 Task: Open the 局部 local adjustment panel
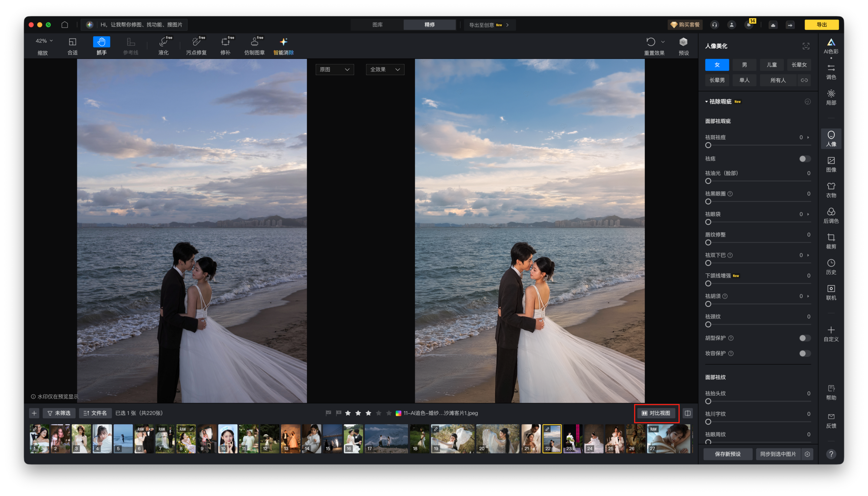831,98
